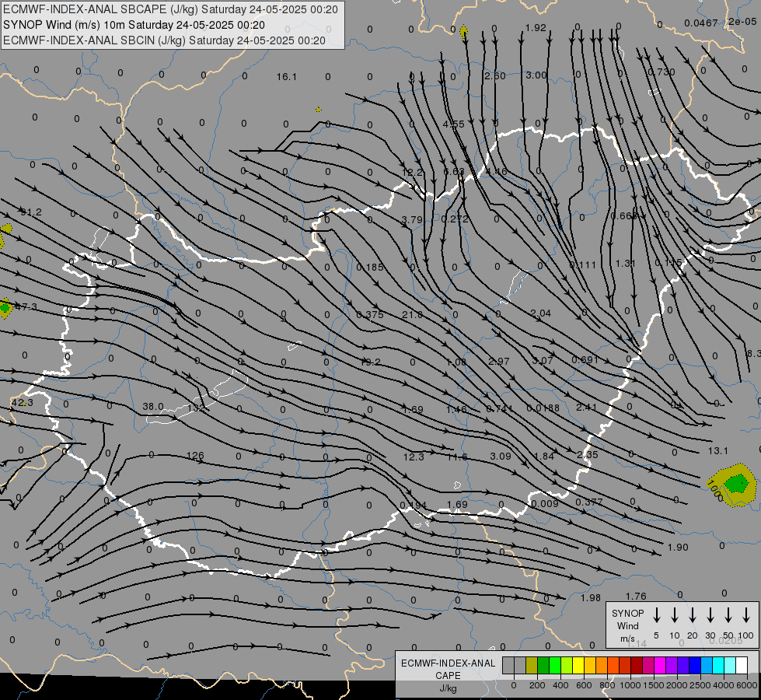Click the grid value '0.0188'

coord(543,408)
